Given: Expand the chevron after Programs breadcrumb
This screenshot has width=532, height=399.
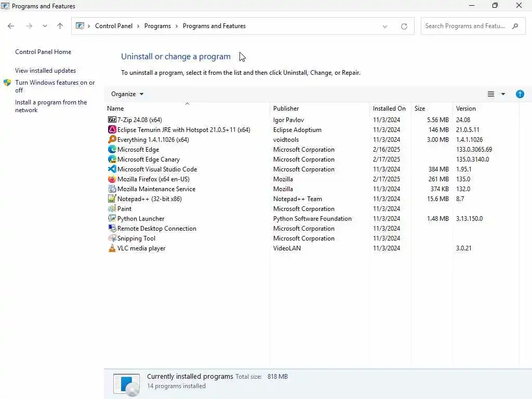Looking at the screenshot, I should click(x=177, y=26).
